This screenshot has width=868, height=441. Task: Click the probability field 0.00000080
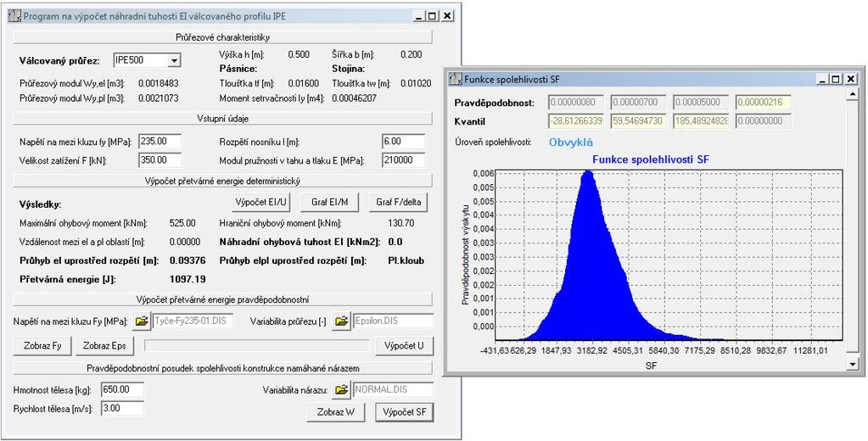pos(576,103)
